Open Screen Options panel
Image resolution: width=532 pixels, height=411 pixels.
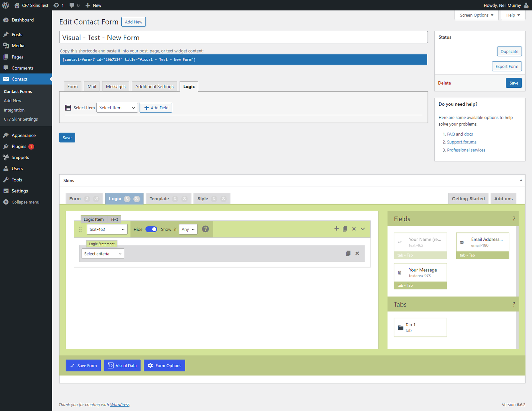click(476, 15)
